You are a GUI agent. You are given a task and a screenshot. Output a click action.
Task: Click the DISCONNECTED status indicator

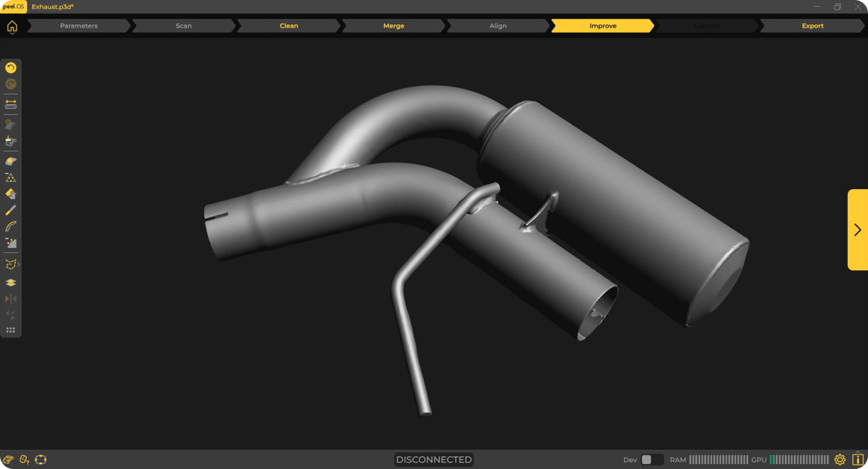click(433, 459)
